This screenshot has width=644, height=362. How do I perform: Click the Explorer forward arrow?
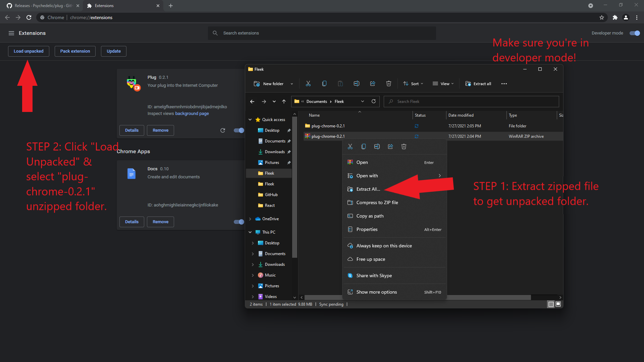click(264, 102)
